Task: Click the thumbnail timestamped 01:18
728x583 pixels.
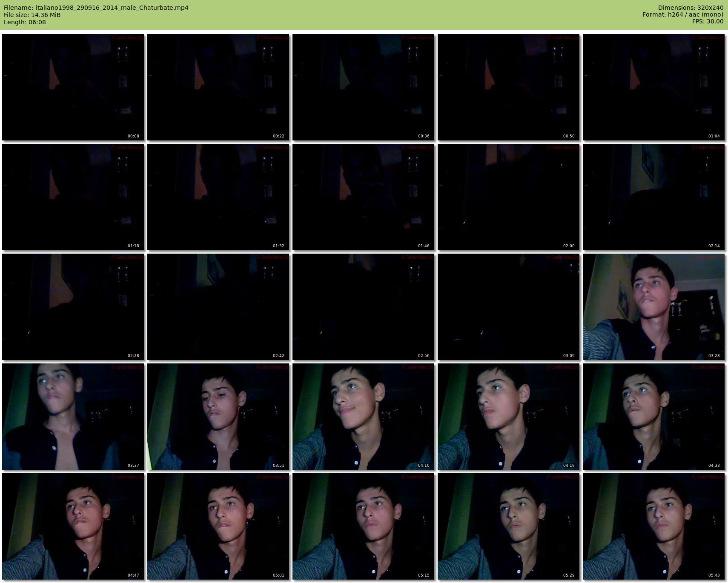Action: [73, 197]
